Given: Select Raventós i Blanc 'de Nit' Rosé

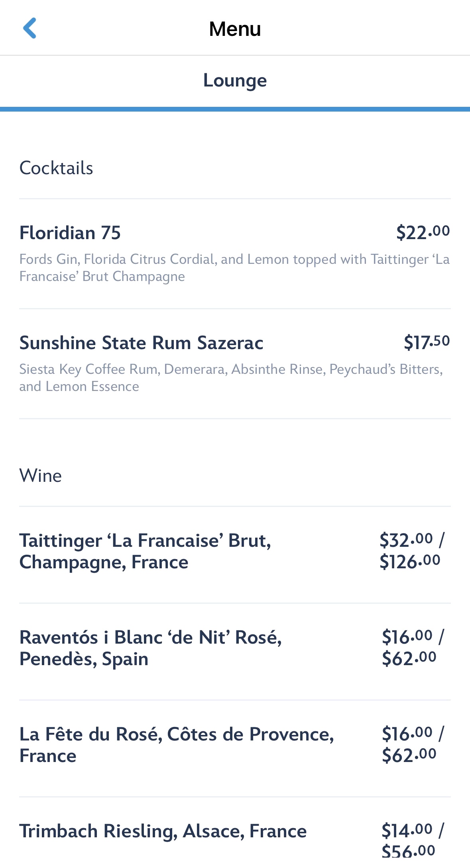Looking at the screenshot, I should (x=151, y=648).
